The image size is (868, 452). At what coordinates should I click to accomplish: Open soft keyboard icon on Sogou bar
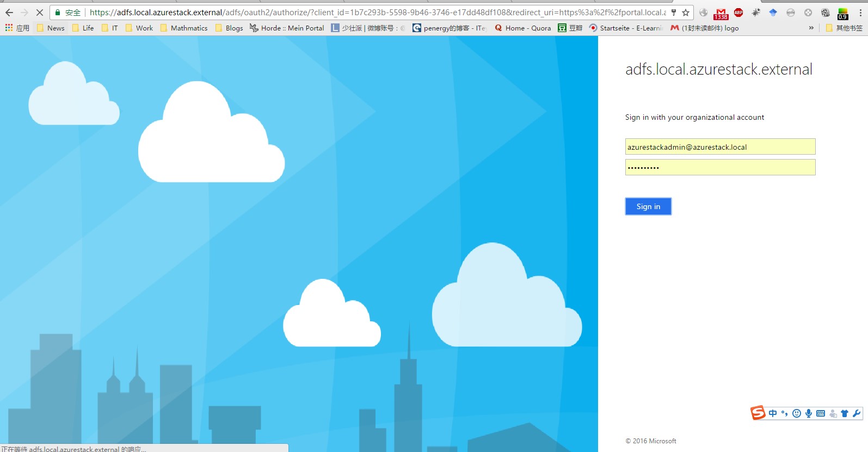tap(821, 413)
